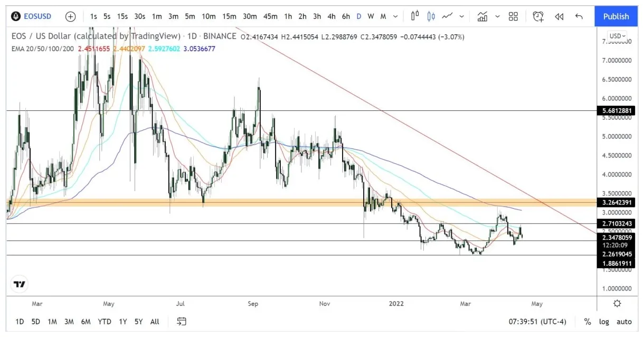Toggle percentage scale mode
This screenshot has width=644, height=337.
[587, 321]
